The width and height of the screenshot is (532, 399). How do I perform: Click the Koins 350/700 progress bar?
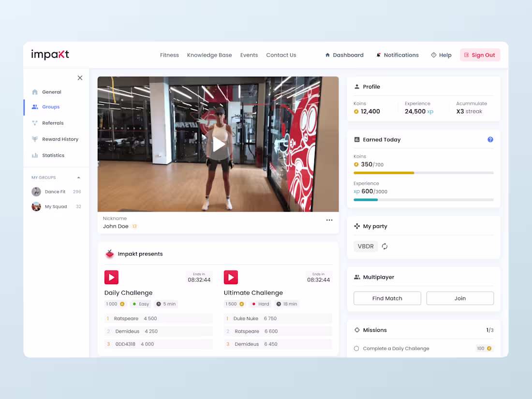424,173
